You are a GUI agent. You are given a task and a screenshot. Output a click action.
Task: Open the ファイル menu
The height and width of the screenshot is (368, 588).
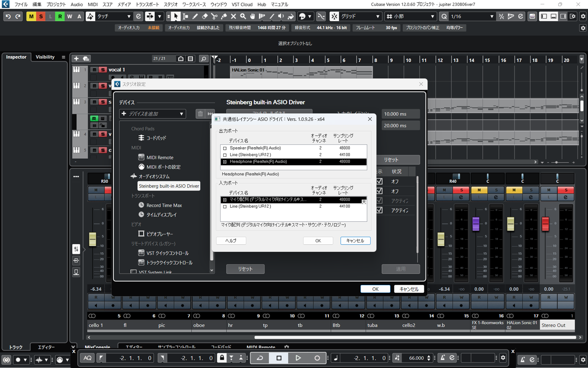click(21, 5)
